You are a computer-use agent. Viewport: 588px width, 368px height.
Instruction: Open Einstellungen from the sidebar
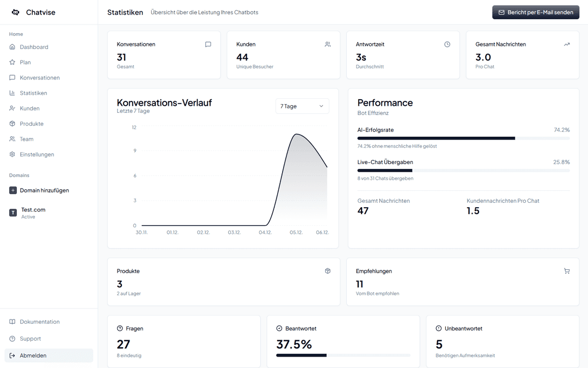[x=37, y=154]
